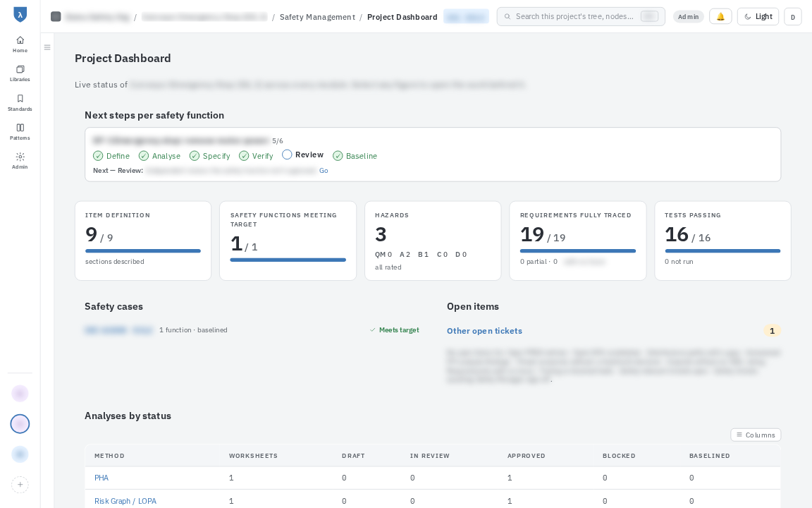
Task: Click the search magnifier icon
Action: [508, 17]
